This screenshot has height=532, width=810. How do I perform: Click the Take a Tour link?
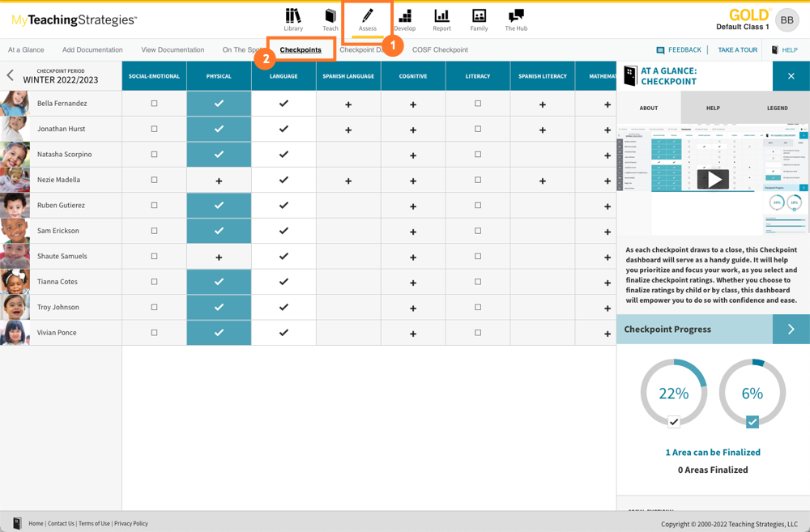[737, 50]
